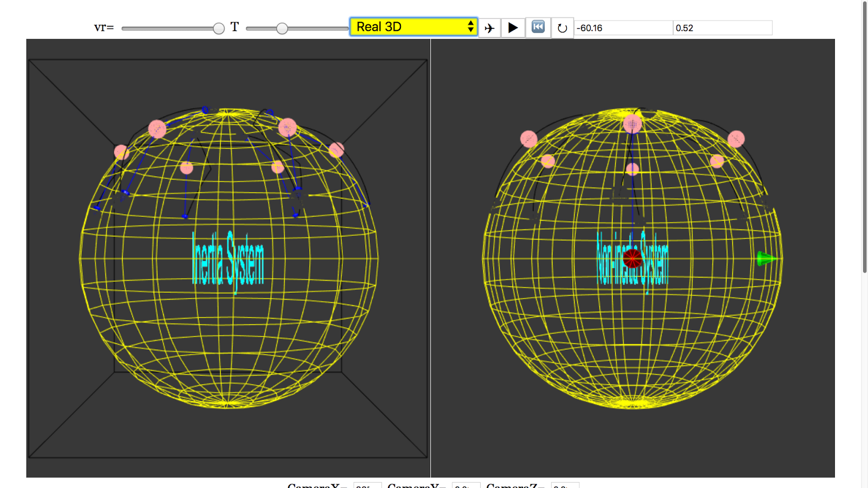Viewport: 868px width, 488px height.
Task: Open the Real 3D view mode dropdown
Action: [x=413, y=27]
